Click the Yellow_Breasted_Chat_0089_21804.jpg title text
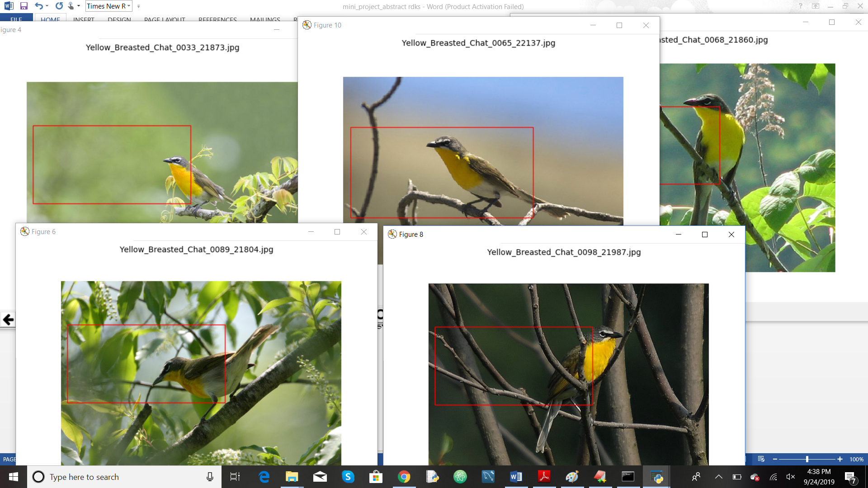This screenshot has height=488, width=868. [x=197, y=249]
